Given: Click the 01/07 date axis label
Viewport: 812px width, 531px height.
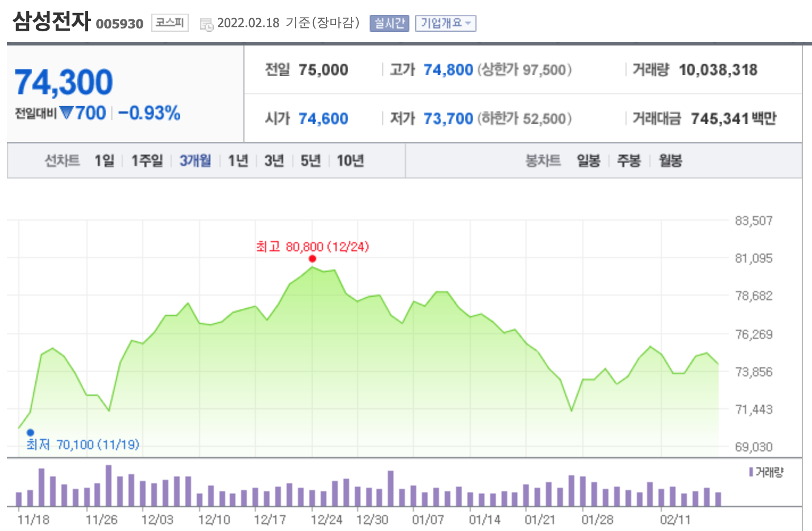Looking at the screenshot, I should coord(428,520).
